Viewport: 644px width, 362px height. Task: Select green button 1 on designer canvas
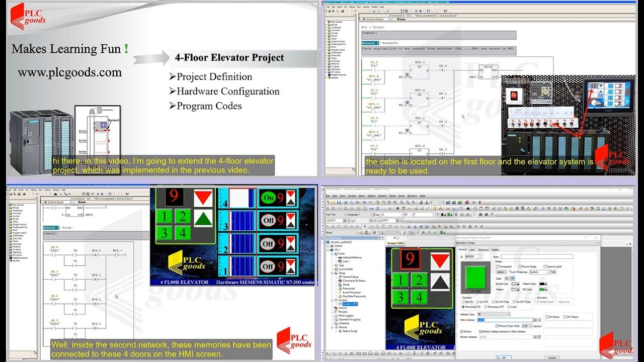[x=400, y=280]
